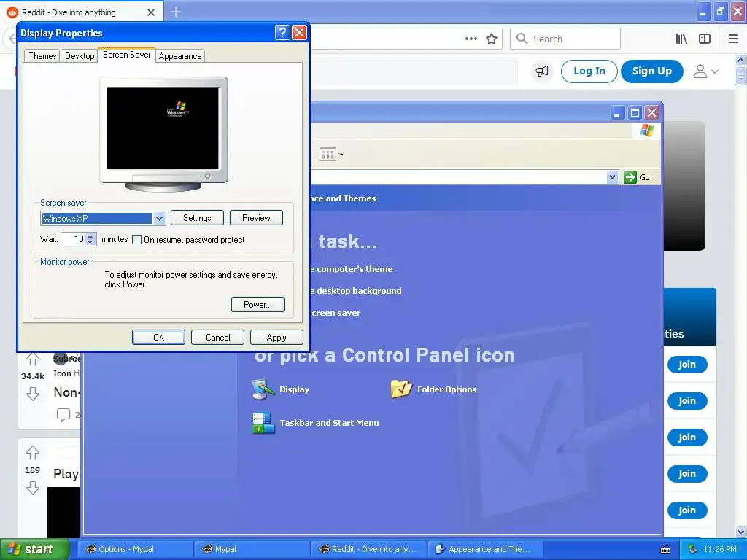Click the browser page scrollbar down arrow
Viewport: 747px width, 560px height.
pos(741,532)
